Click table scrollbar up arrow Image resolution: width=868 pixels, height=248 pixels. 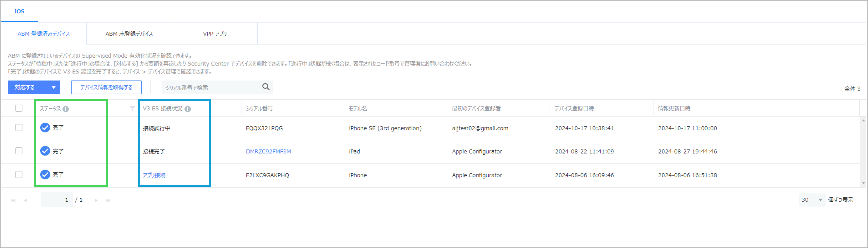(x=863, y=121)
